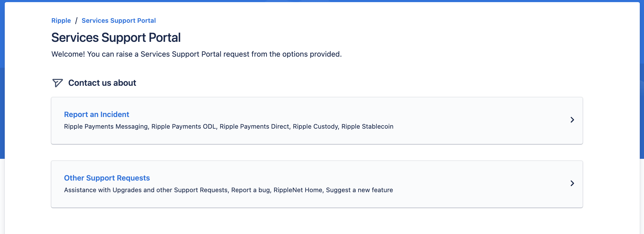Image resolution: width=644 pixels, height=234 pixels.
Task: Click the Ripple Payments ODL description text
Action: pyautogui.click(x=184, y=127)
